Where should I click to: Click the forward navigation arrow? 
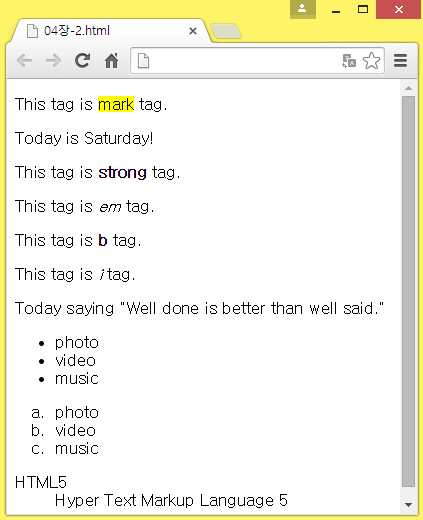coord(53,61)
